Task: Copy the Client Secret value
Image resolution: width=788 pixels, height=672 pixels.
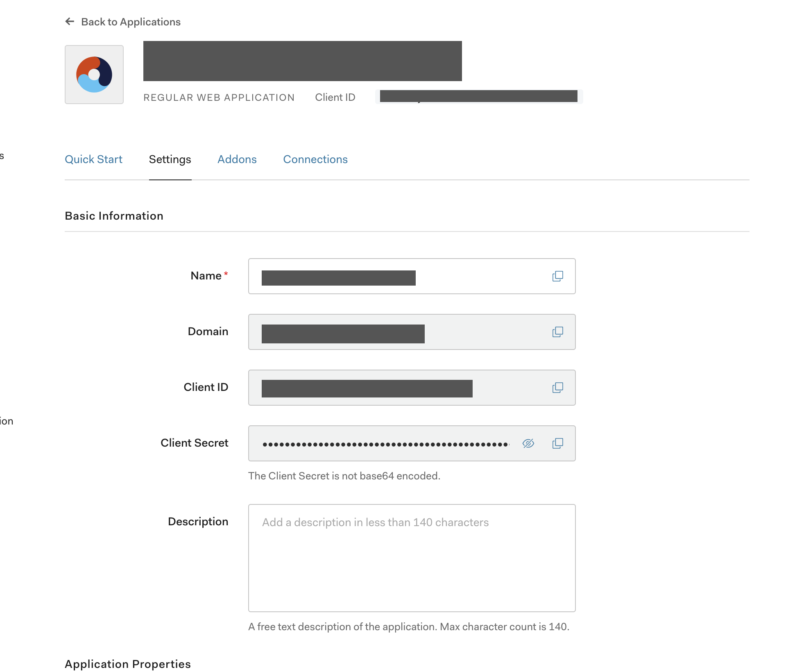Action: [557, 443]
